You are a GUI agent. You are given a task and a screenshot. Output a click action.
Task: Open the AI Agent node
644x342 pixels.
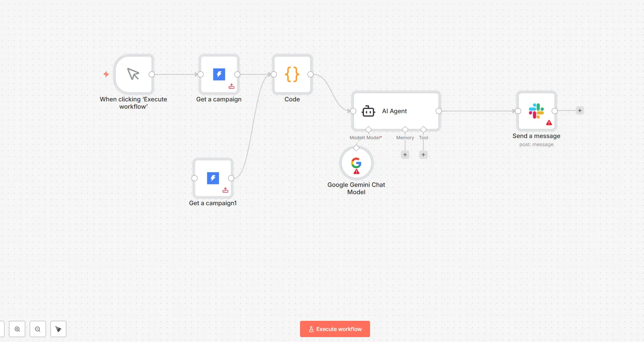[x=396, y=111]
